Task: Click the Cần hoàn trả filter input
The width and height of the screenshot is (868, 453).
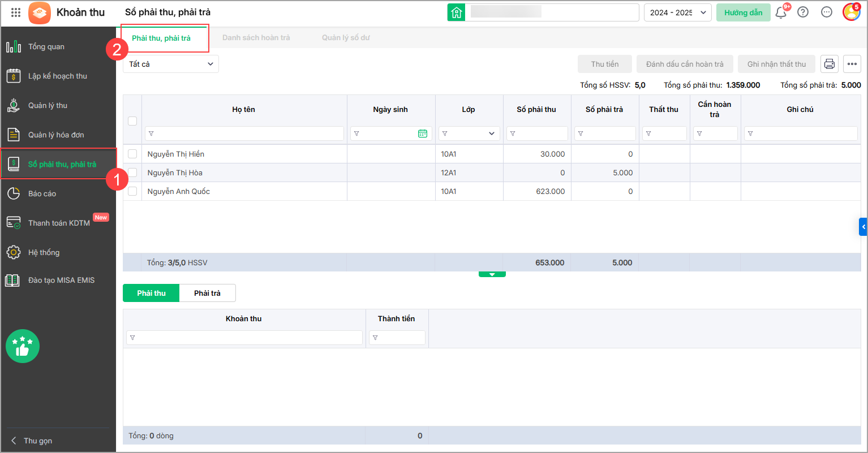Action: click(x=715, y=133)
